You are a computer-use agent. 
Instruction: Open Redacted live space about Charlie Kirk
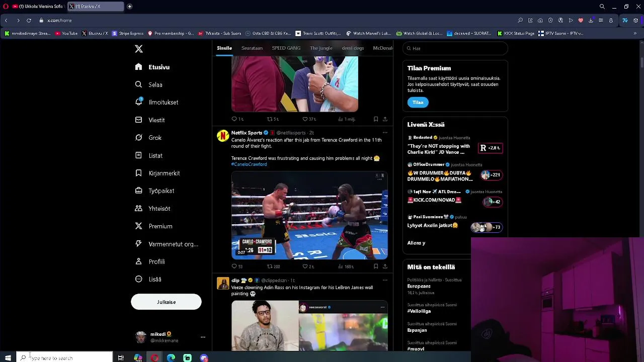click(x=455, y=145)
